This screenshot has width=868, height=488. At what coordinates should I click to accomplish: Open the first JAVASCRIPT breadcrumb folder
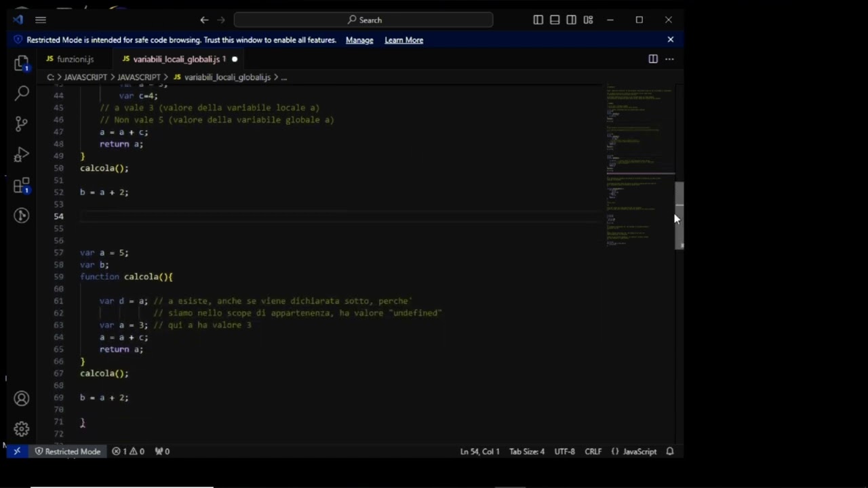pos(86,77)
